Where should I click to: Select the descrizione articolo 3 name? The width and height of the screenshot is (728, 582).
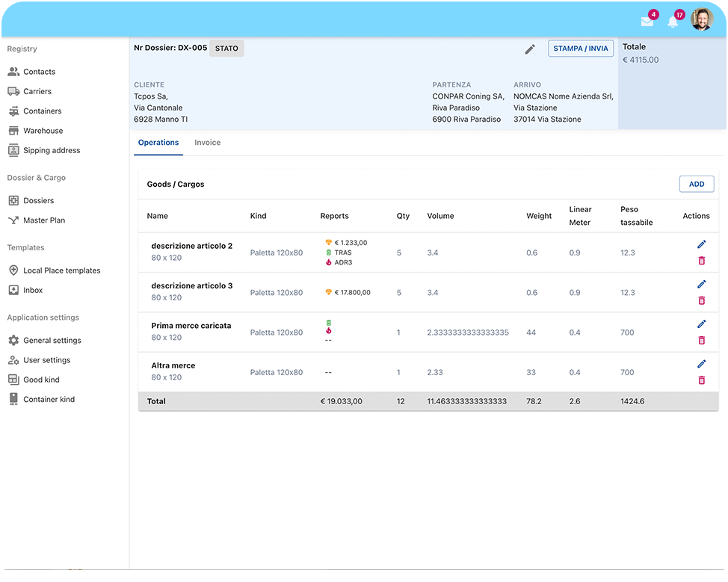point(192,286)
